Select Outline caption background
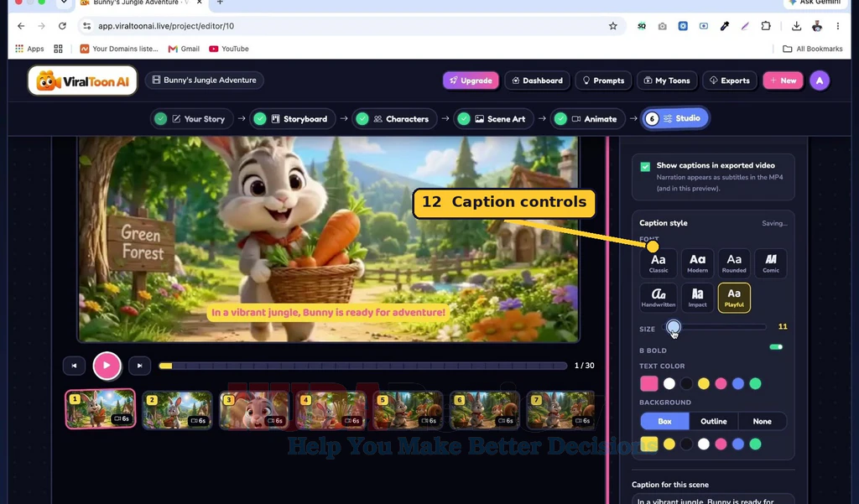The height and width of the screenshot is (504, 859). tap(713, 421)
